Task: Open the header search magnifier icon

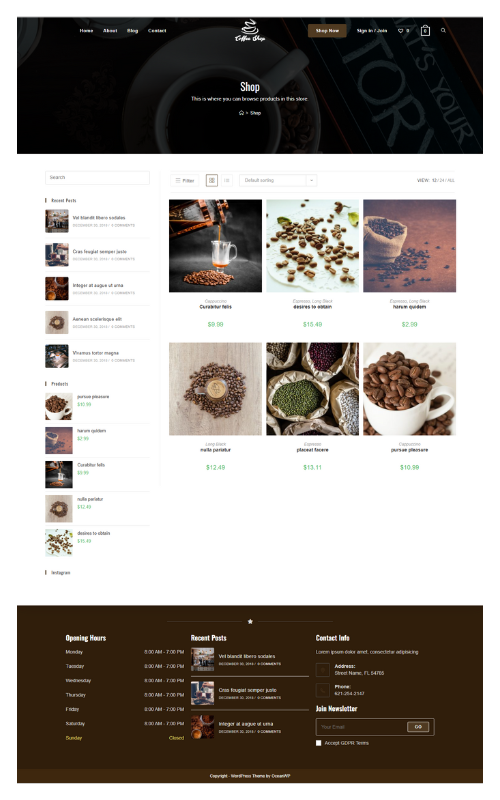Action: (x=443, y=31)
